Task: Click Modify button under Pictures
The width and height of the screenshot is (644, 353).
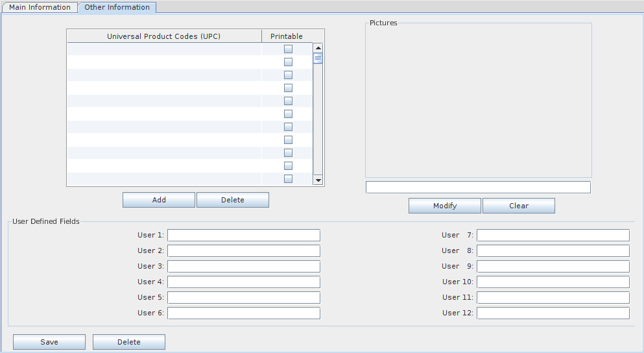Action: coord(445,206)
